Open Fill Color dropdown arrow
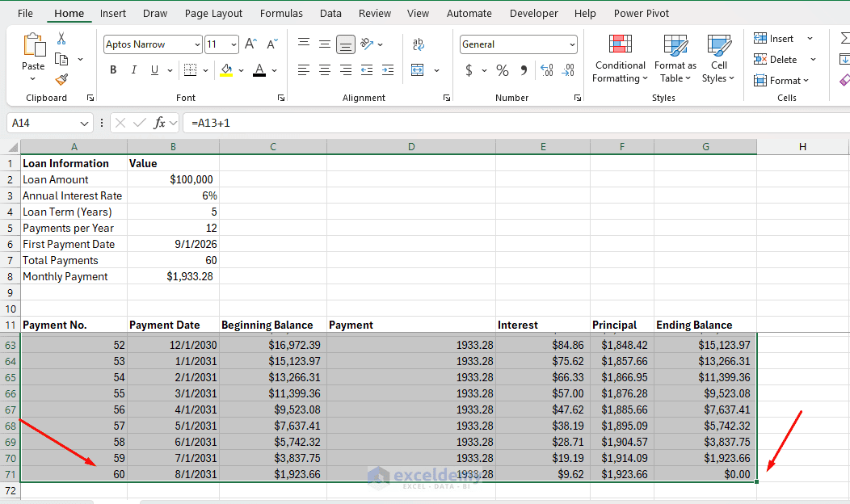 242,70
